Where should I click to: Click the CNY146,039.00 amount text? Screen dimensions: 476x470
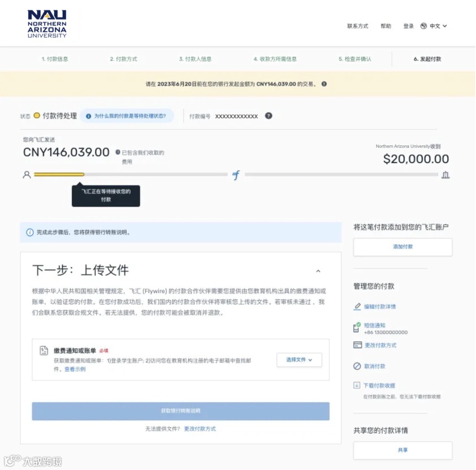[x=66, y=152]
